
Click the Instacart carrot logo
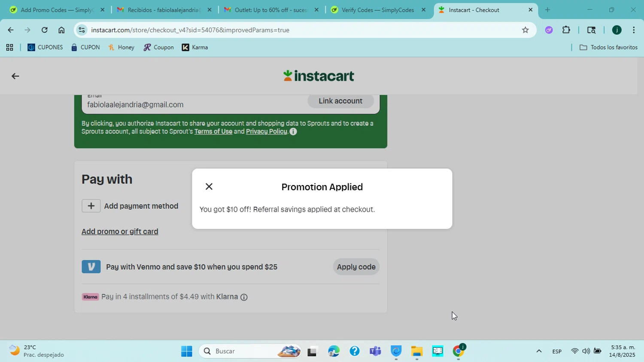coord(319,76)
